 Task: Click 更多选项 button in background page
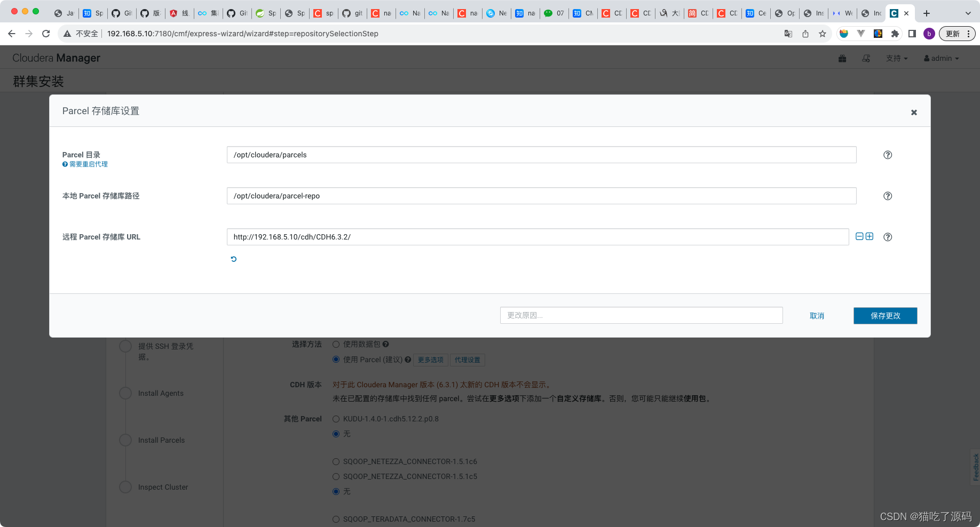click(431, 360)
